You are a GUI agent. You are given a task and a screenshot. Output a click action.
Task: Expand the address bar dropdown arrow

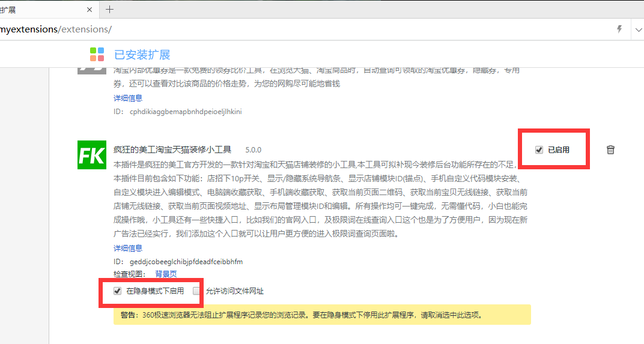click(x=638, y=29)
